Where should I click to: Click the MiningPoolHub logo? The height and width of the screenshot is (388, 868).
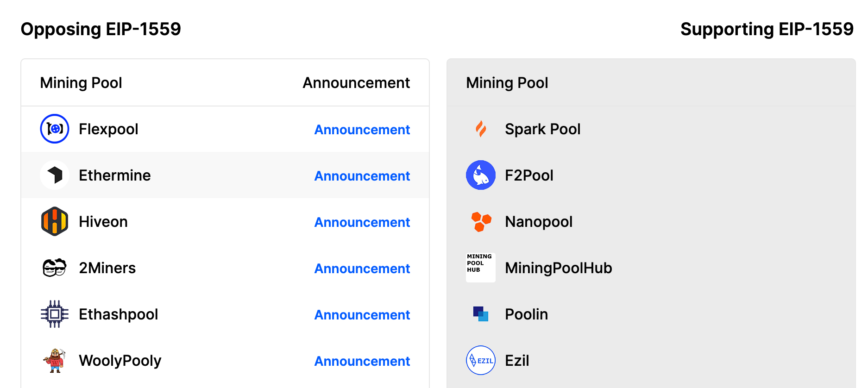(x=481, y=268)
